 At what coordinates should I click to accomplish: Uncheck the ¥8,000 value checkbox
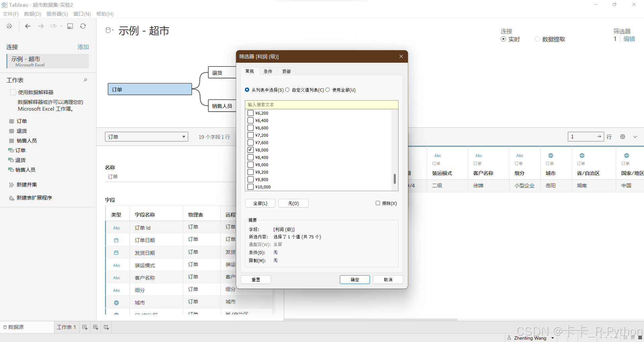click(x=251, y=150)
